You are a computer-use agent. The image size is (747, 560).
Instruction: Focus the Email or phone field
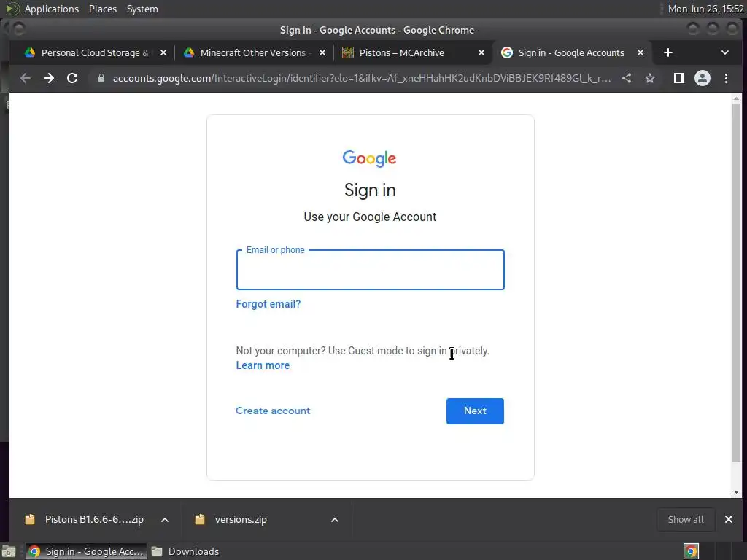(370, 270)
